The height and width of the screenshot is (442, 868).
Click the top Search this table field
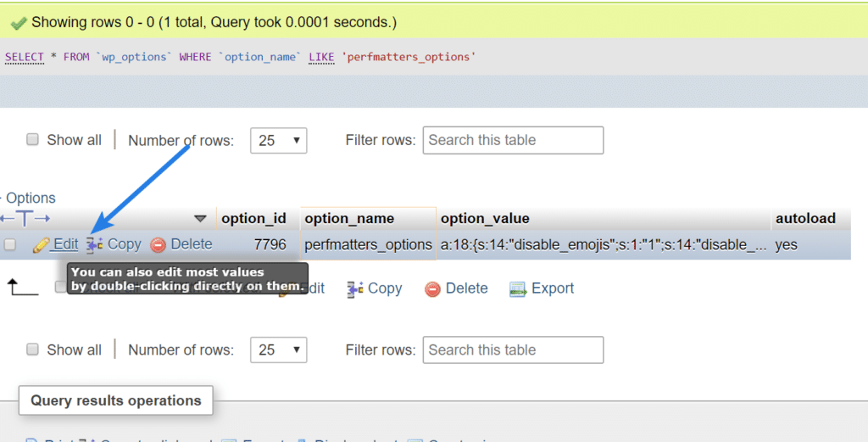513,141
